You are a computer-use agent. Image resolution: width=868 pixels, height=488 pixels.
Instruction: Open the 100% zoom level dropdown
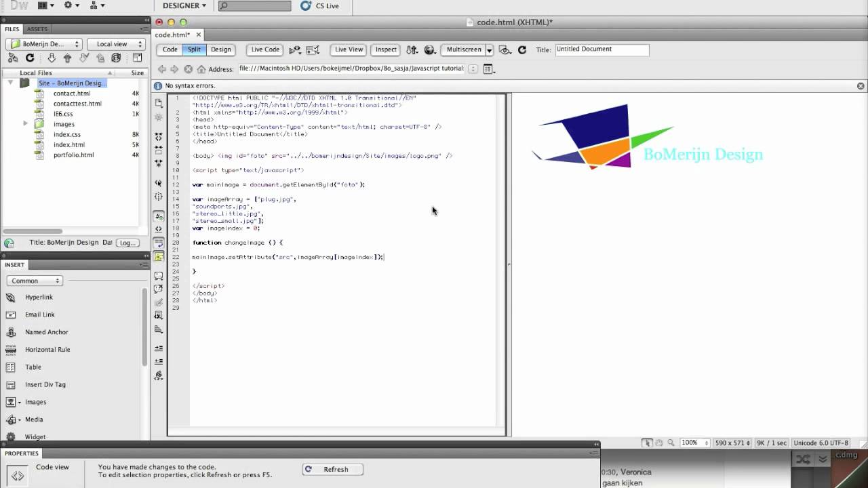[x=694, y=443]
